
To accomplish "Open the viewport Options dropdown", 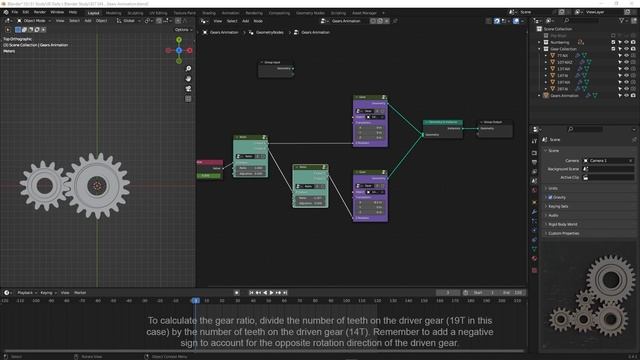I will [183, 29].
